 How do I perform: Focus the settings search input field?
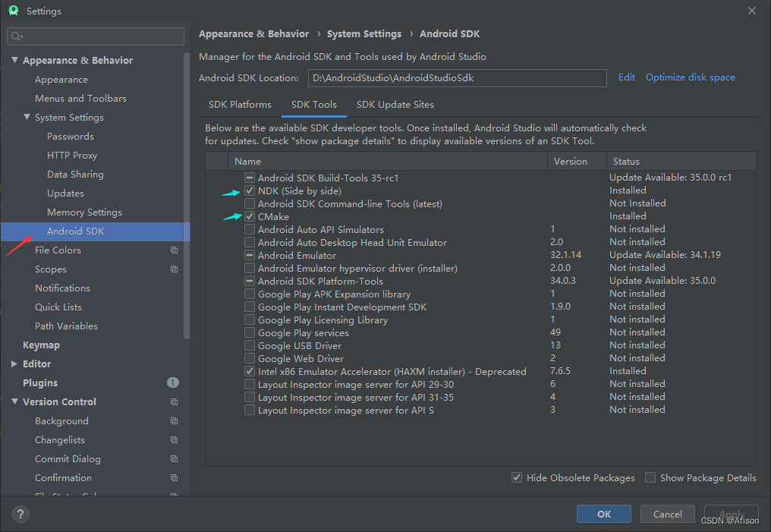point(96,36)
